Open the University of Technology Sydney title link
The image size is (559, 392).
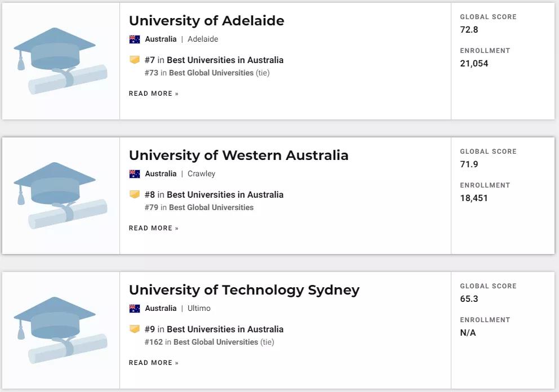click(x=244, y=291)
